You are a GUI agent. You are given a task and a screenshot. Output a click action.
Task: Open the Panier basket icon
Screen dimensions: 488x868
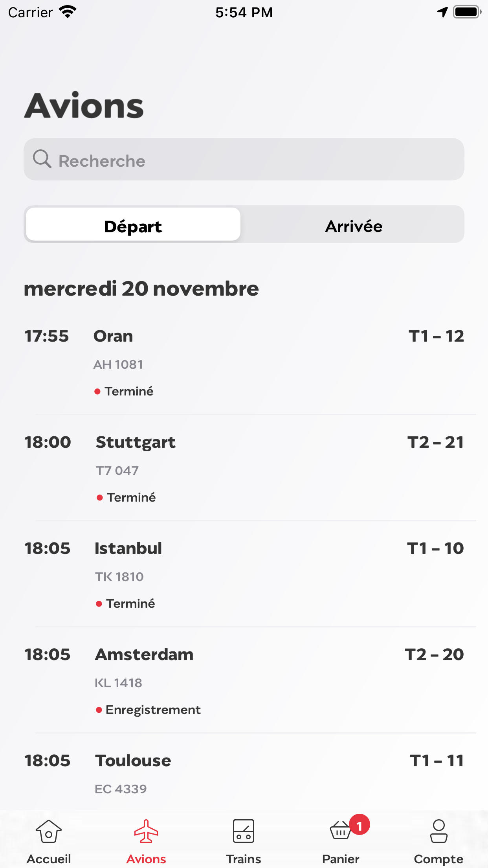(340, 831)
